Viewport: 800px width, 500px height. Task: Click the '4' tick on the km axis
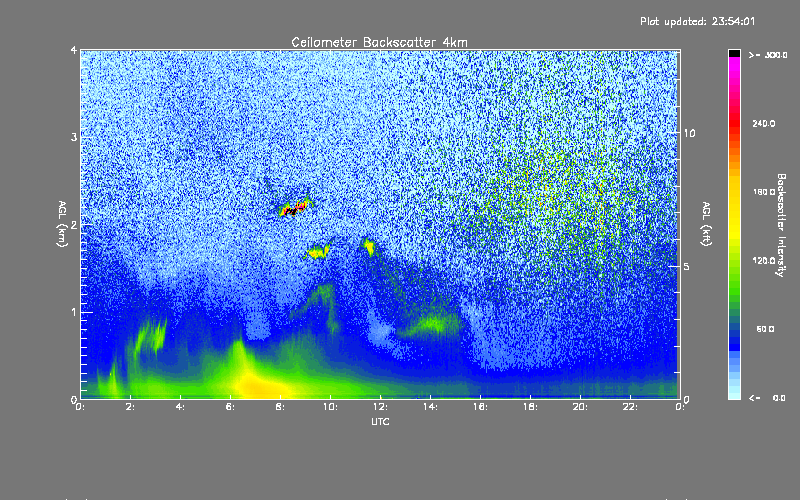[74, 50]
